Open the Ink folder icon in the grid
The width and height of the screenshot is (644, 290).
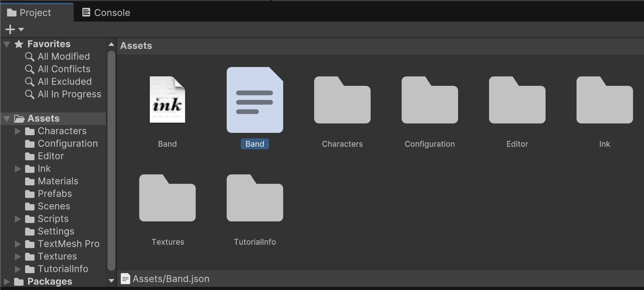pos(604,100)
